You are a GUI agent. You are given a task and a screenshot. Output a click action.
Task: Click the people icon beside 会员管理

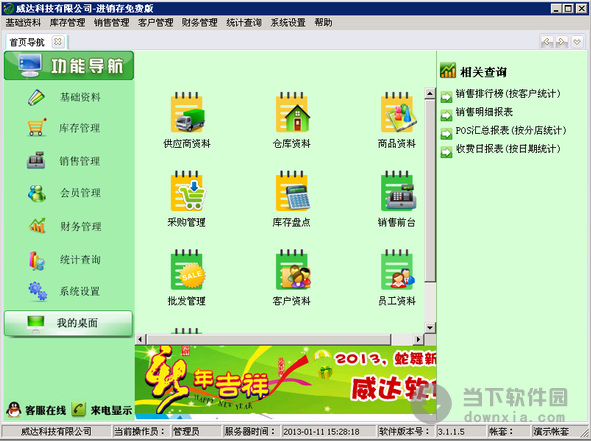(37, 193)
